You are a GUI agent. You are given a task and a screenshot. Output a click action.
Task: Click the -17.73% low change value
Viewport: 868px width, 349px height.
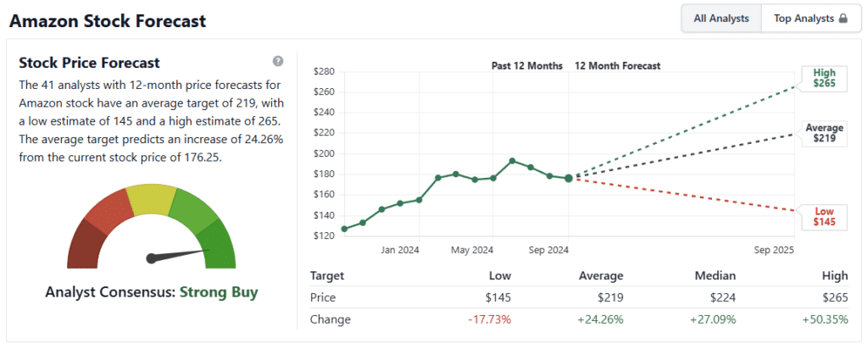489,319
